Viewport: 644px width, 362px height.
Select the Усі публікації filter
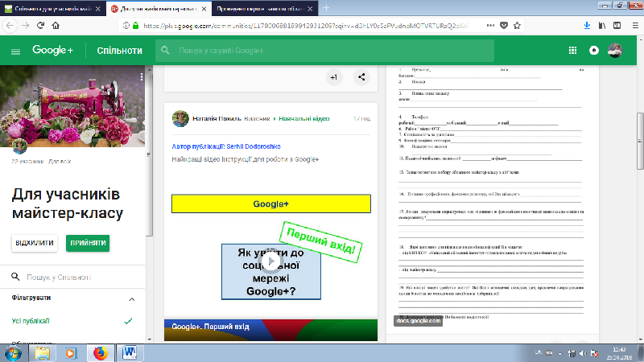point(31,321)
